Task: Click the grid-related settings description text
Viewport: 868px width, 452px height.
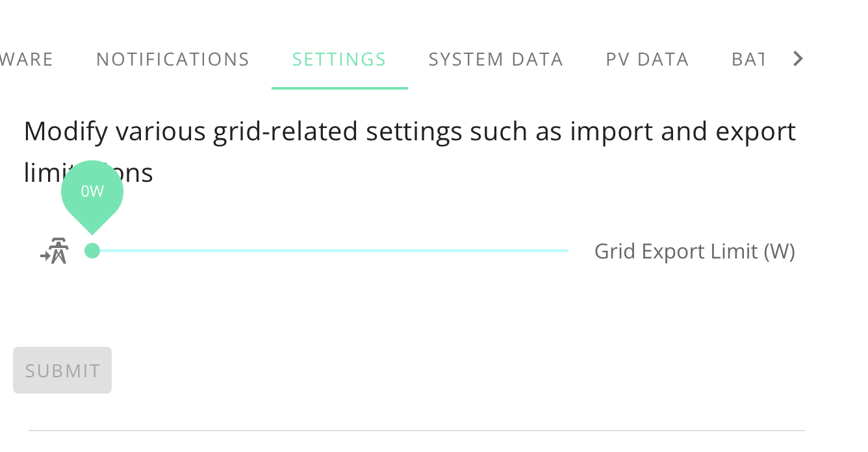Action: coord(410,152)
